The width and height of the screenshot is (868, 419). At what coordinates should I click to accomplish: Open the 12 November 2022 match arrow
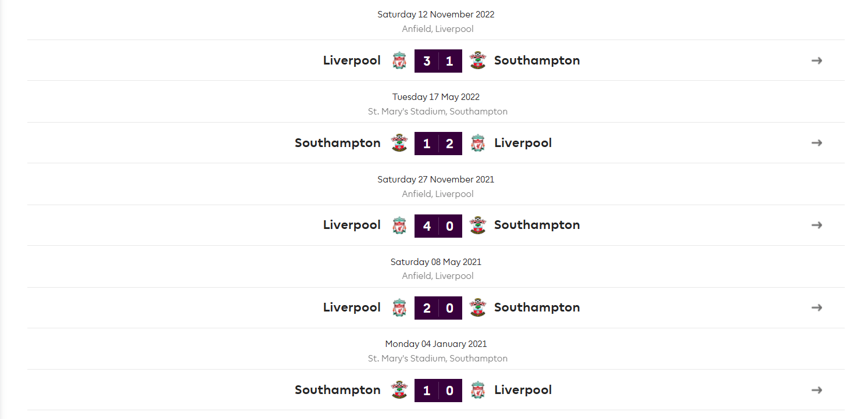(x=817, y=60)
